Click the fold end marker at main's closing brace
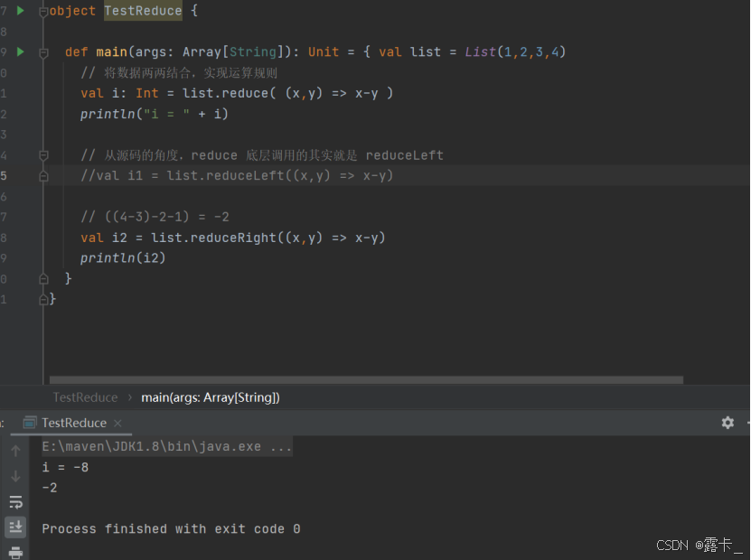 pyautogui.click(x=43, y=278)
